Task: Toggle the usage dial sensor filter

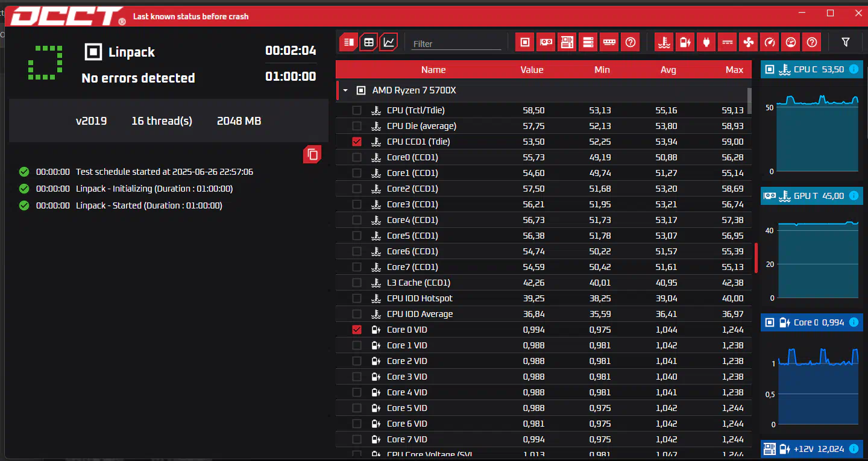Action: (791, 42)
